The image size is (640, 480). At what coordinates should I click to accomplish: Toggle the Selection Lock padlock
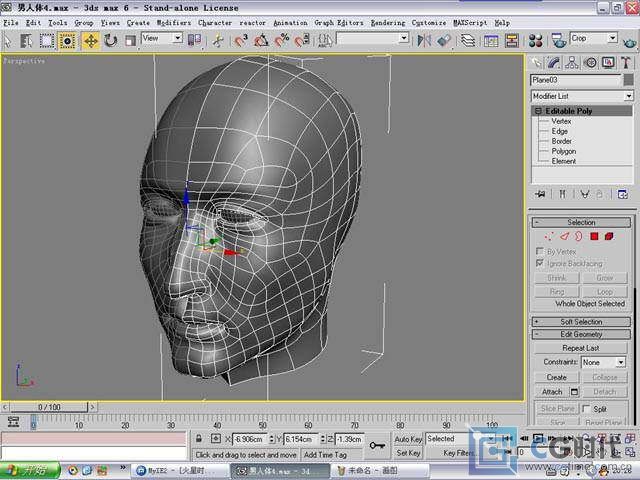[198, 439]
